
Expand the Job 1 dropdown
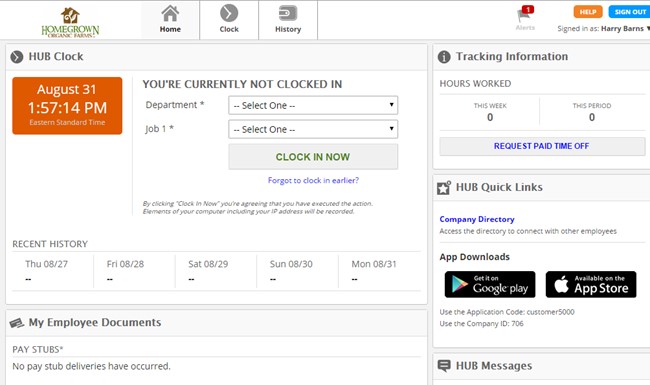(x=313, y=129)
